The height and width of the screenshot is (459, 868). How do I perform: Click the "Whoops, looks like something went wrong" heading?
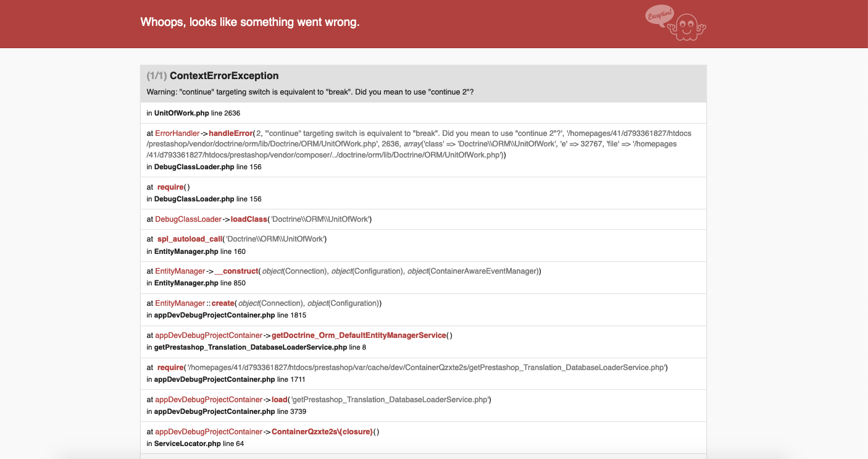click(250, 22)
